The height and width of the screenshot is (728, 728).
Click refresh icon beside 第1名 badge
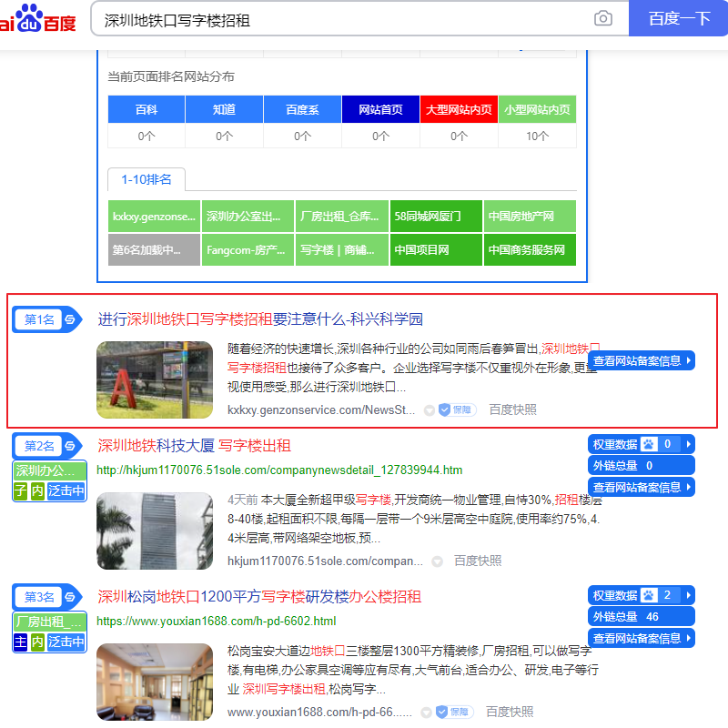[70, 319]
